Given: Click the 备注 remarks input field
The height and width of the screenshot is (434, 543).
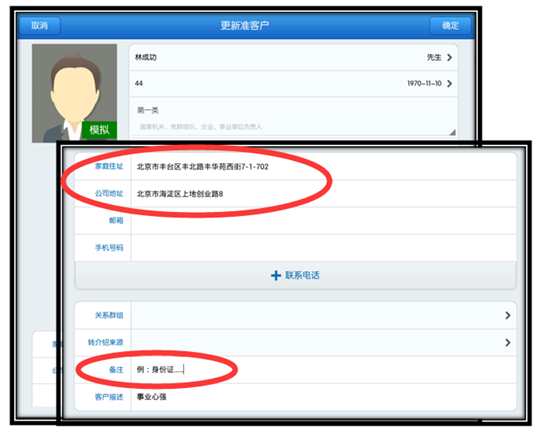Looking at the screenshot, I should [323, 370].
